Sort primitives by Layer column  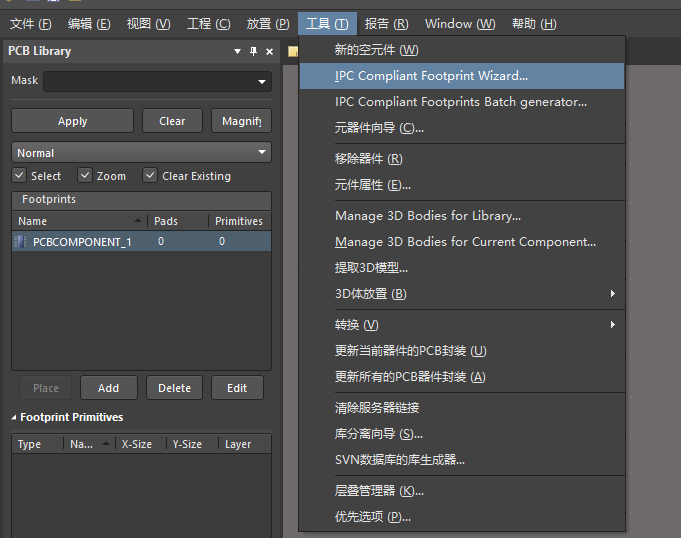(x=245, y=444)
